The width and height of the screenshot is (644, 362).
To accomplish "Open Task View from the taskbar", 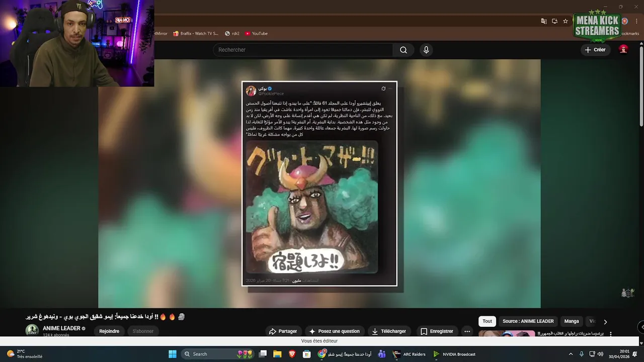I will coord(263,354).
